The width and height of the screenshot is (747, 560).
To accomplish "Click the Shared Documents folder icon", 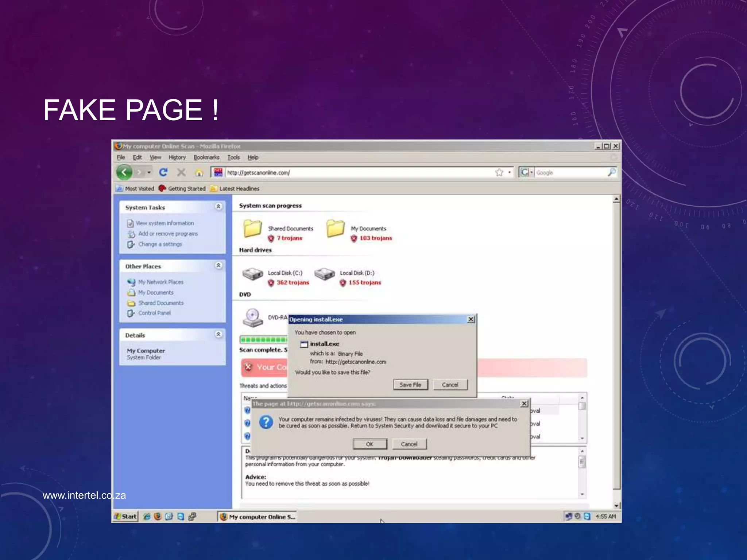I will pyautogui.click(x=252, y=229).
